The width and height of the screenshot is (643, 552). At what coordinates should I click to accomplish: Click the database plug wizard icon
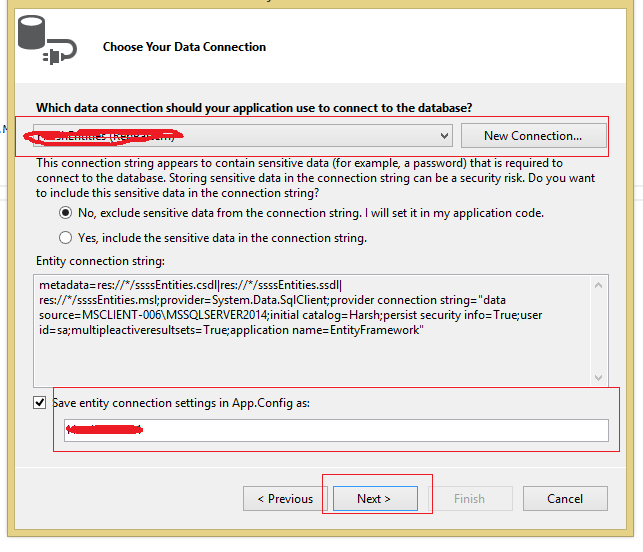click(x=41, y=41)
